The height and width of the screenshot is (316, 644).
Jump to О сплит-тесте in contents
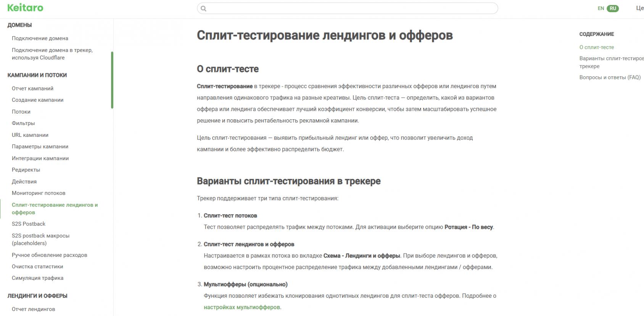(x=597, y=47)
